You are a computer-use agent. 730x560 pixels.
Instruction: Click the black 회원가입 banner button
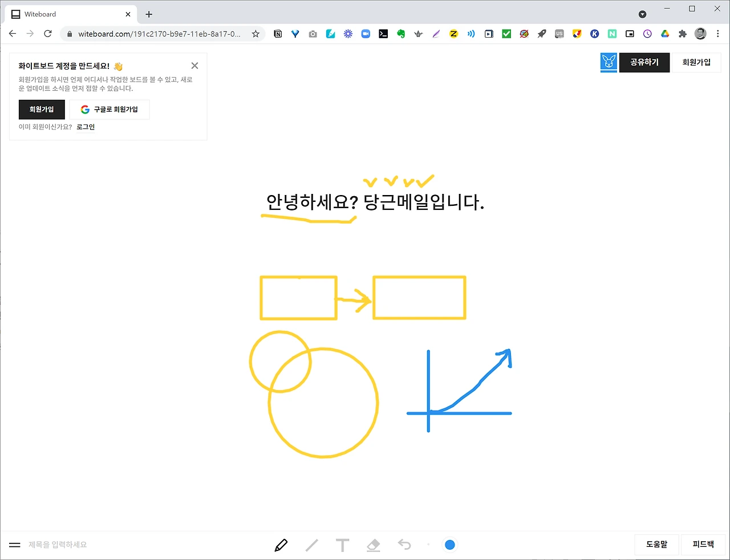pyautogui.click(x=42, y=109)
